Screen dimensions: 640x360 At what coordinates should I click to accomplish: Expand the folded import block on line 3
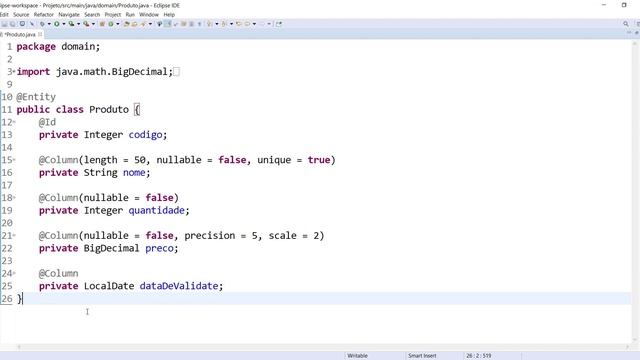pos(14,72)
